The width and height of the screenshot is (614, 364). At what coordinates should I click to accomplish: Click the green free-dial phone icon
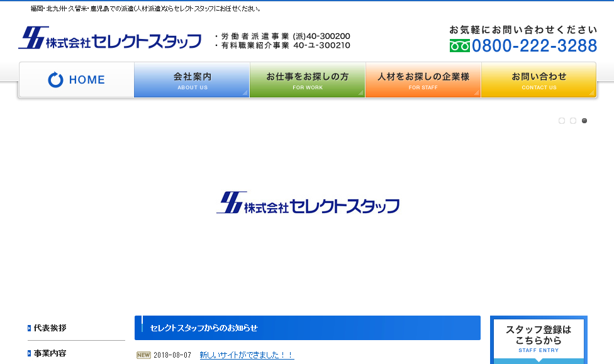click(x=459, y=46)
